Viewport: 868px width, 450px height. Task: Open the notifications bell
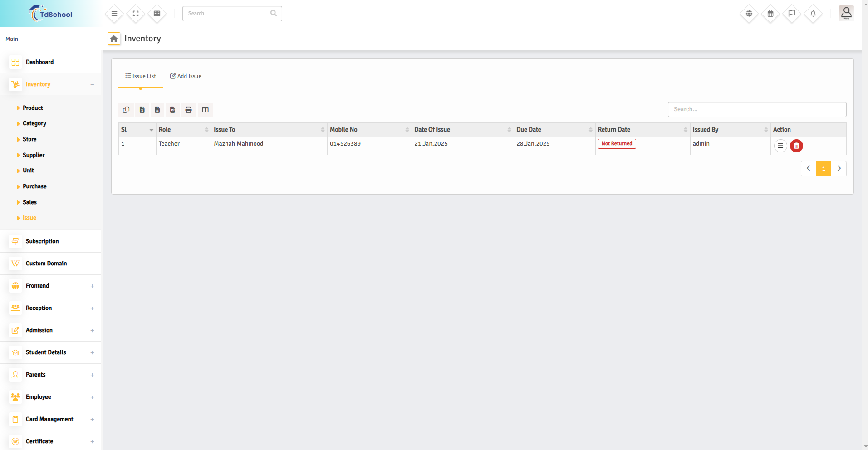pos(813,14)
